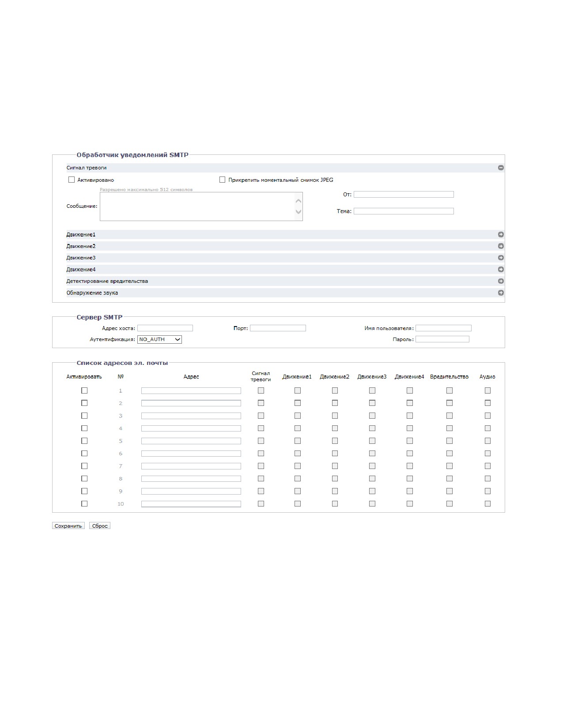Click the Аудио column header
This screenshot has width=563, height=728.
tap(487, 377)
